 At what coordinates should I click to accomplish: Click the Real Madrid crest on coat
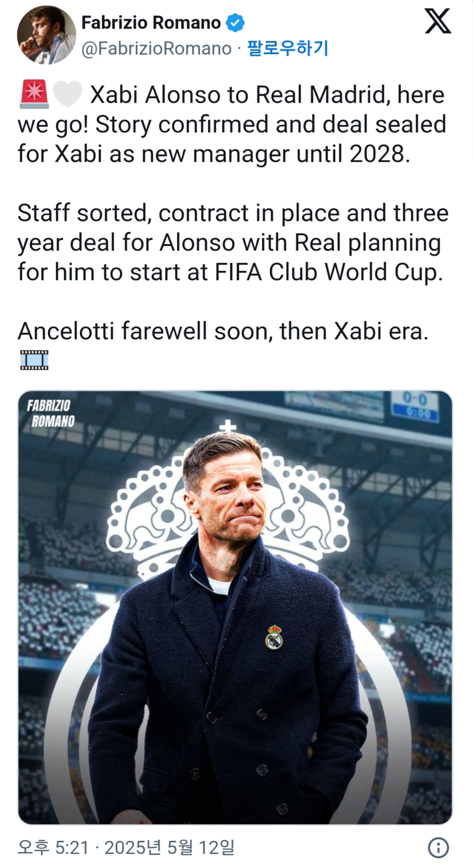click(x=274, y=637)
